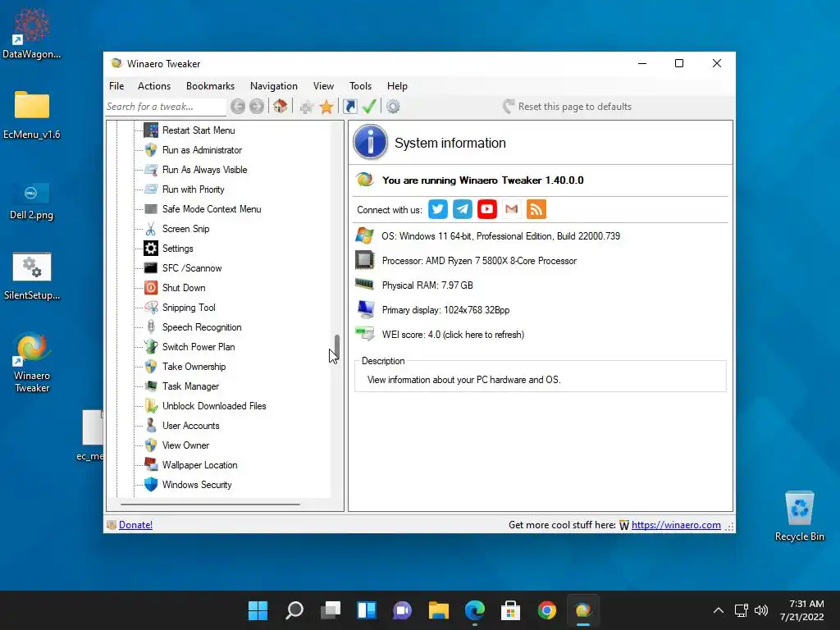Open settings via the gear toolbar icon
This screenshot has height=630, width=840.
[x=393, y=107]
